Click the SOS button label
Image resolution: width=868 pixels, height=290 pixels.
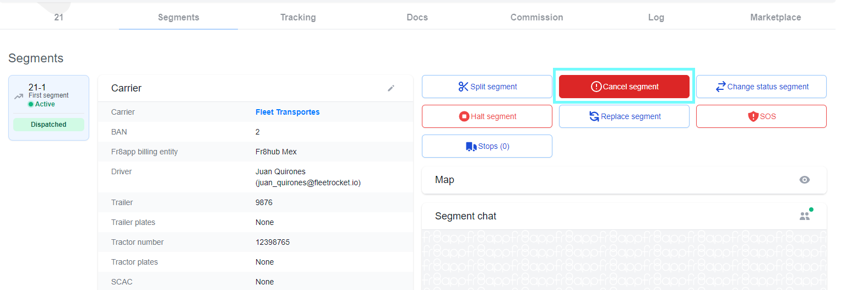point(768,116)
